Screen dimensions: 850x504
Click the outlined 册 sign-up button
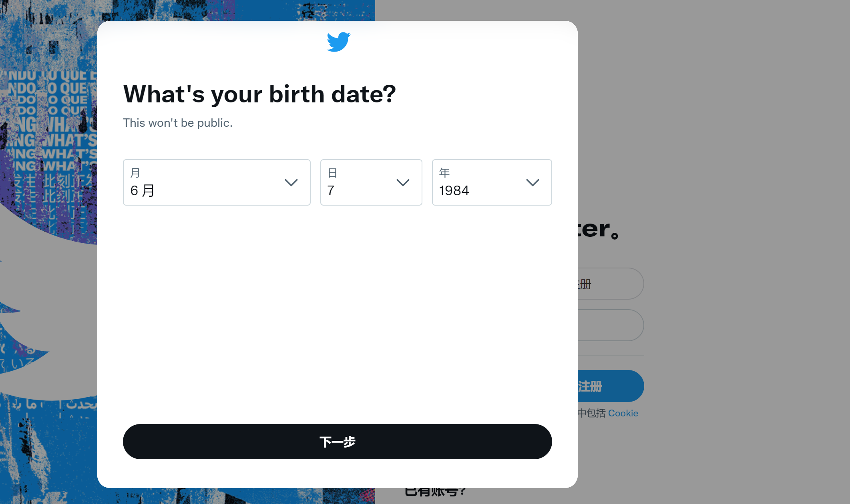[611, 284]
